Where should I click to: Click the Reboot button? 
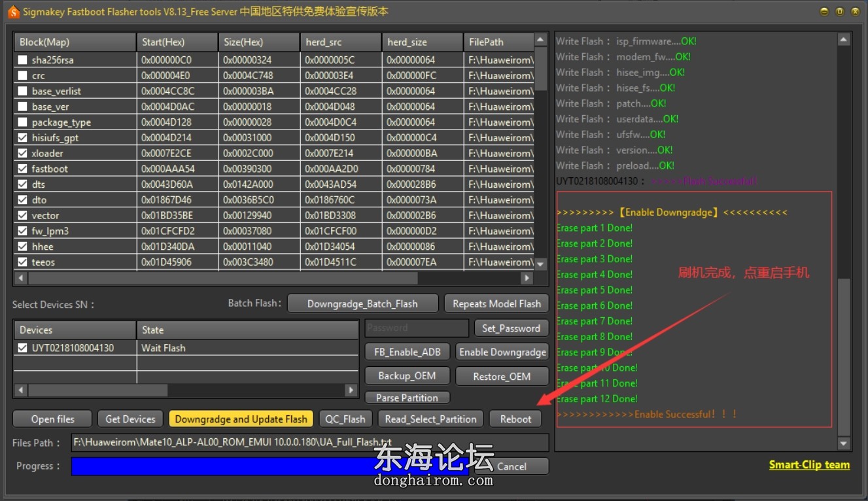(x=515, y=419)
